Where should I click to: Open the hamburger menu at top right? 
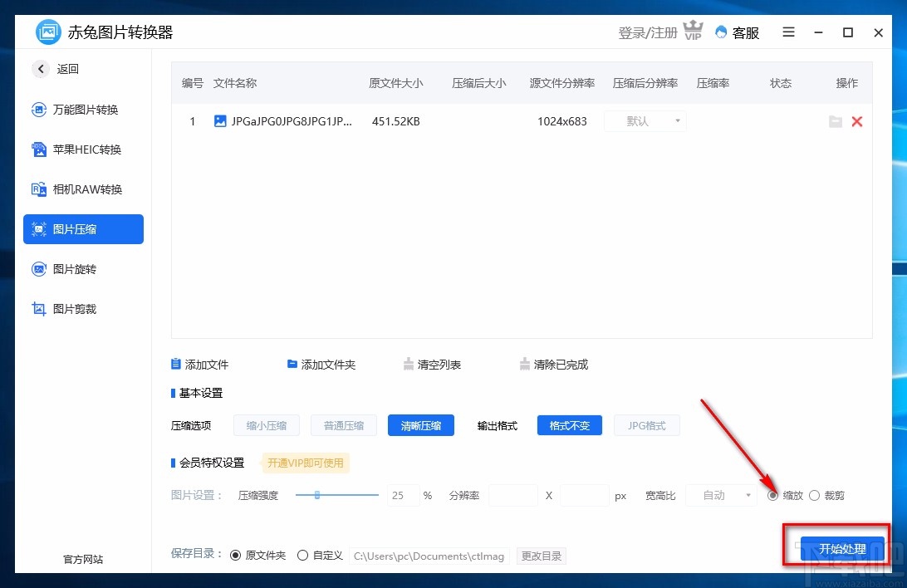coord(787,32)
